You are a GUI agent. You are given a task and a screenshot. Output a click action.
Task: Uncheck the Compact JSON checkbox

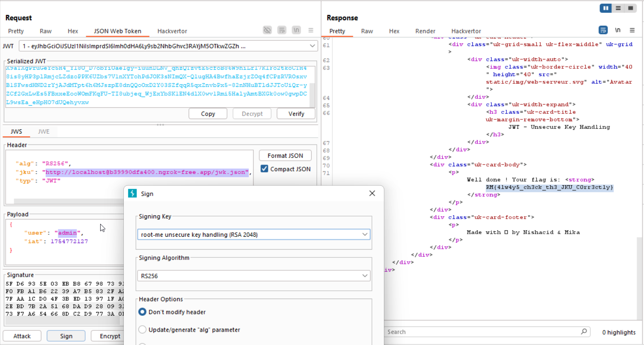(x=264, y=169)
